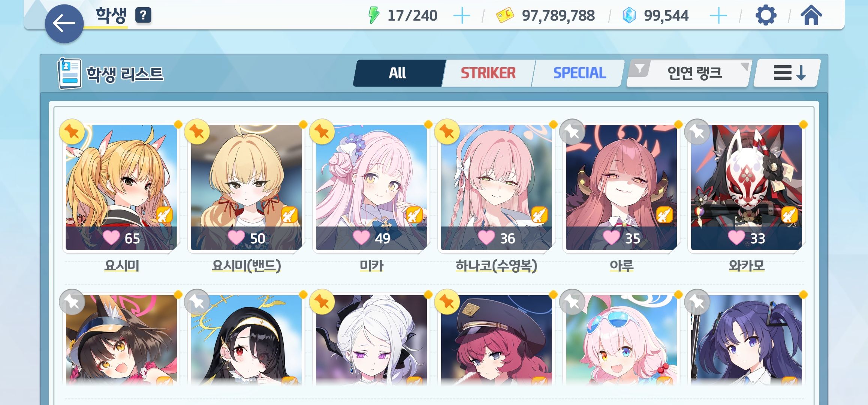Open settings via the gear icon

[x=766, y=16]
